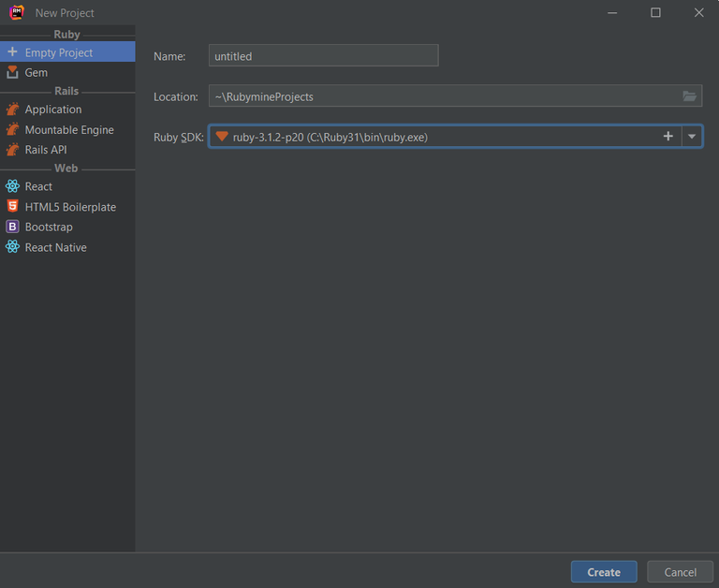The image size is (719, 588).
Task: Select the HTML5 Boilerplate list entry
Action: 67,206
